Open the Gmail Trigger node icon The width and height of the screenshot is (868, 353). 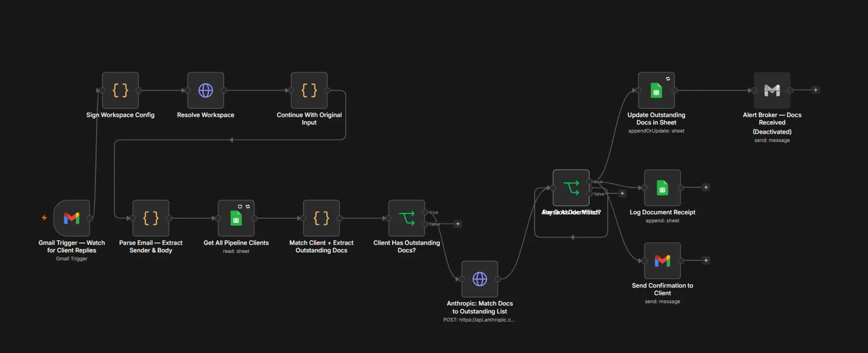pos(72,218)
